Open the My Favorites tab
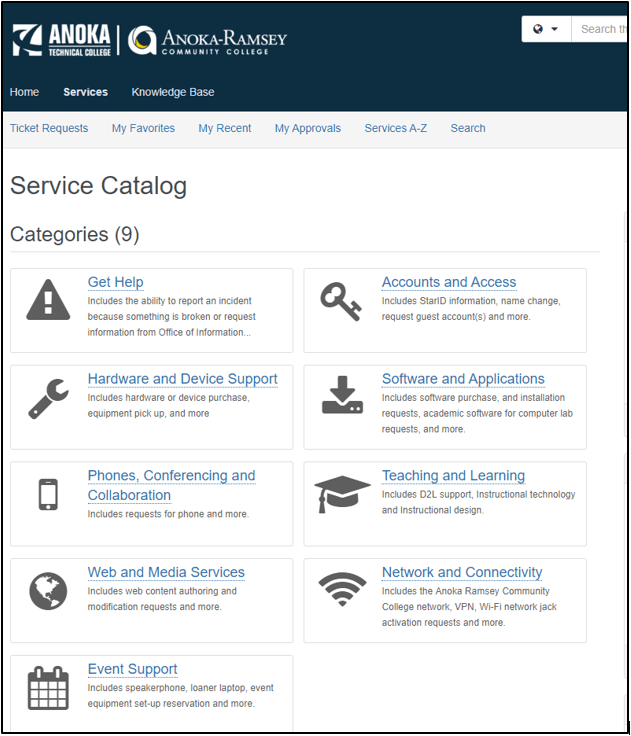The height and width of the screenshot is (736, 631). click(143, 128)
